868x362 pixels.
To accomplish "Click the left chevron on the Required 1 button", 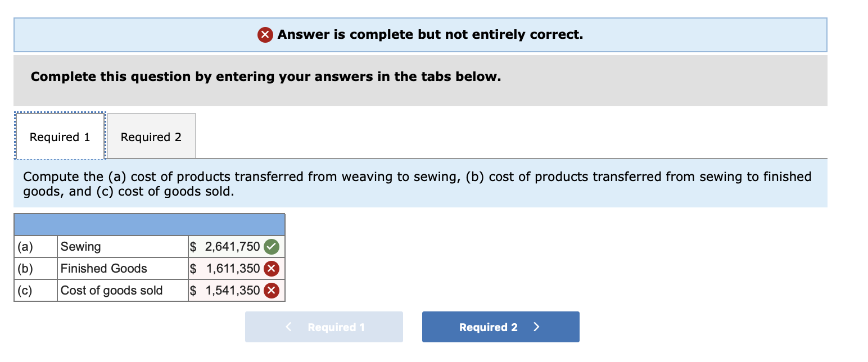I will tap(288, 327).
